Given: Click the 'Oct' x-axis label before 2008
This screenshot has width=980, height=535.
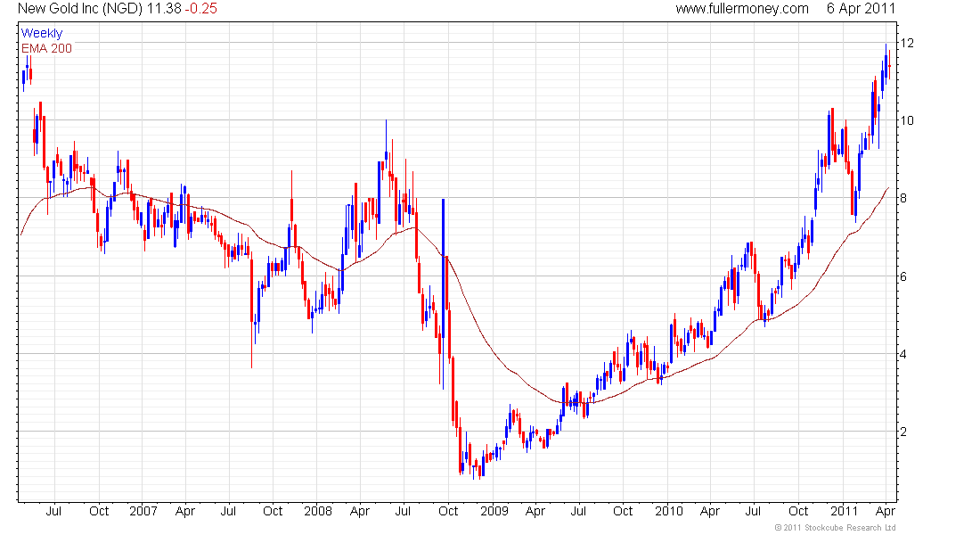Looking at the screenshot, I should click(273, 511).
